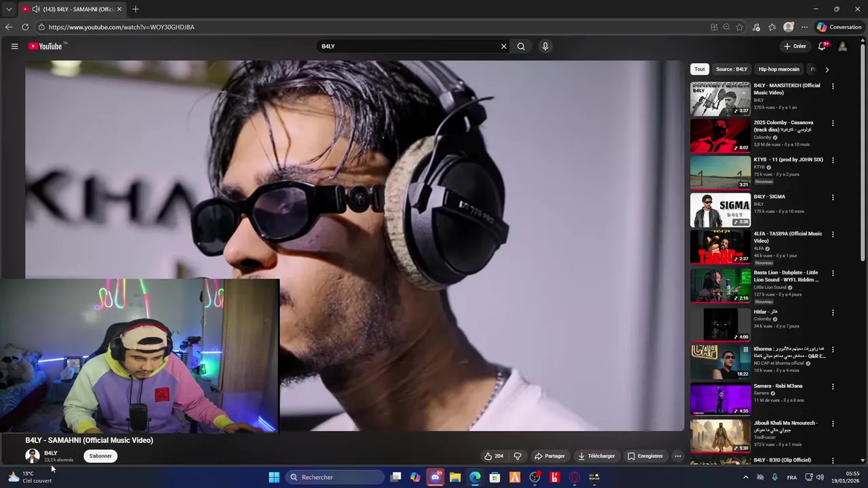Viewport: 868px width, 488px height.
Task: Select the 'Hip-hop marocain' filter chip
Action: click(778, 69)
